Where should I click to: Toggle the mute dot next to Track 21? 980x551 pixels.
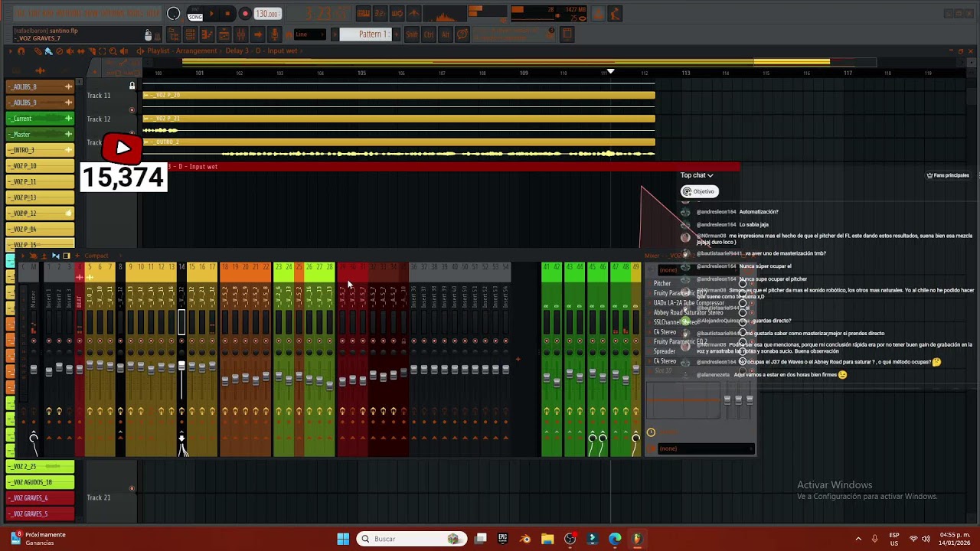(x=132, y=488)
